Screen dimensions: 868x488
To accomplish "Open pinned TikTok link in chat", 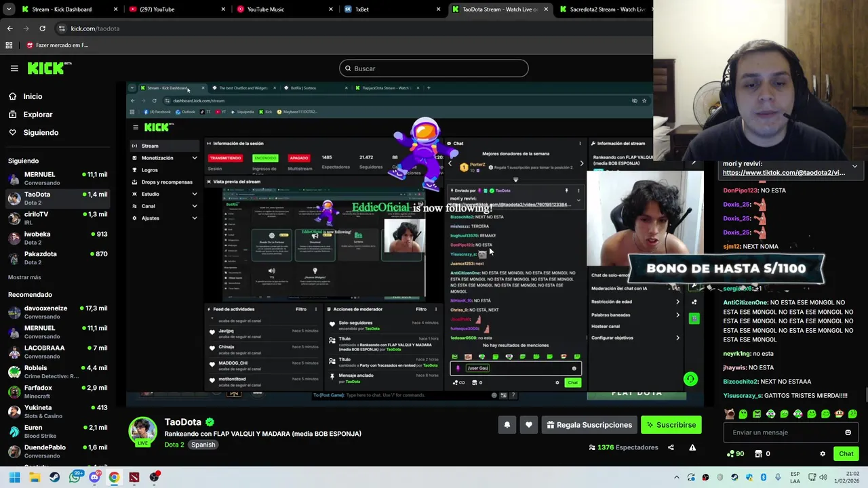I will pos(784,173).
